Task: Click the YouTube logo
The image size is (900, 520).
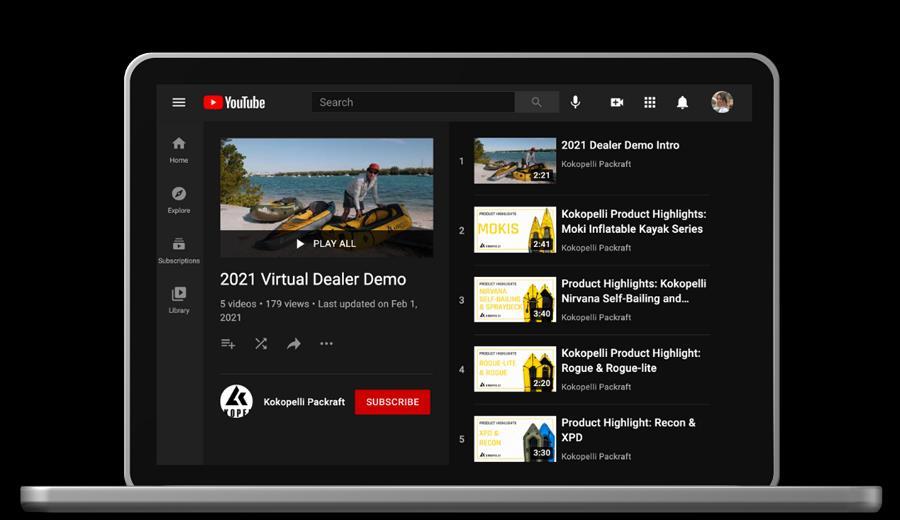Action: 234,102
